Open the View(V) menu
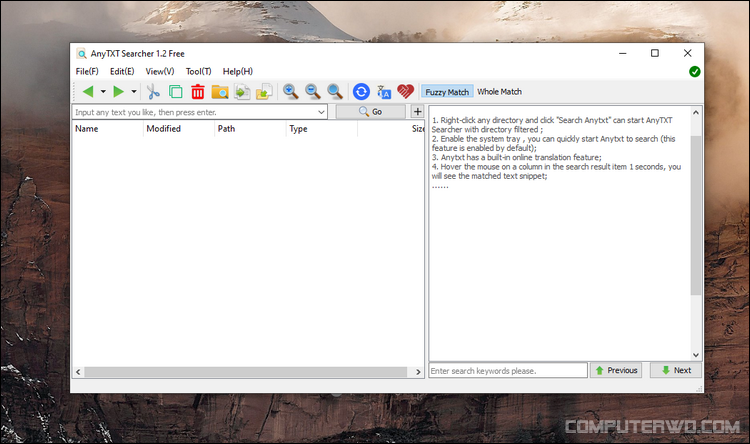This screenshot has width=750, height=444. [x=160, y=71]
